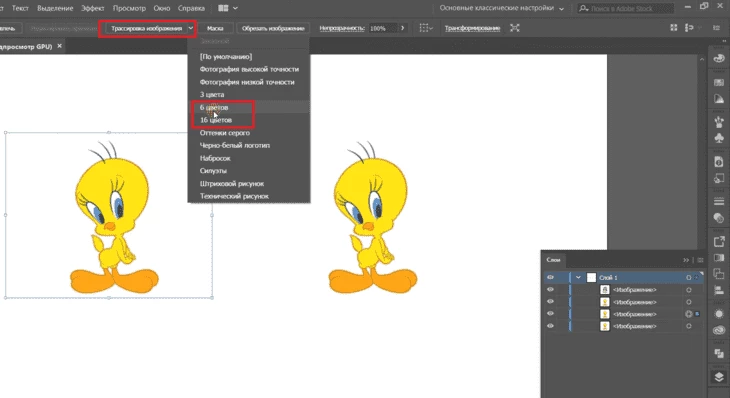This screenshot has height=398, width=730.
Task: Open the Справка menu
Action: point(191,8)
